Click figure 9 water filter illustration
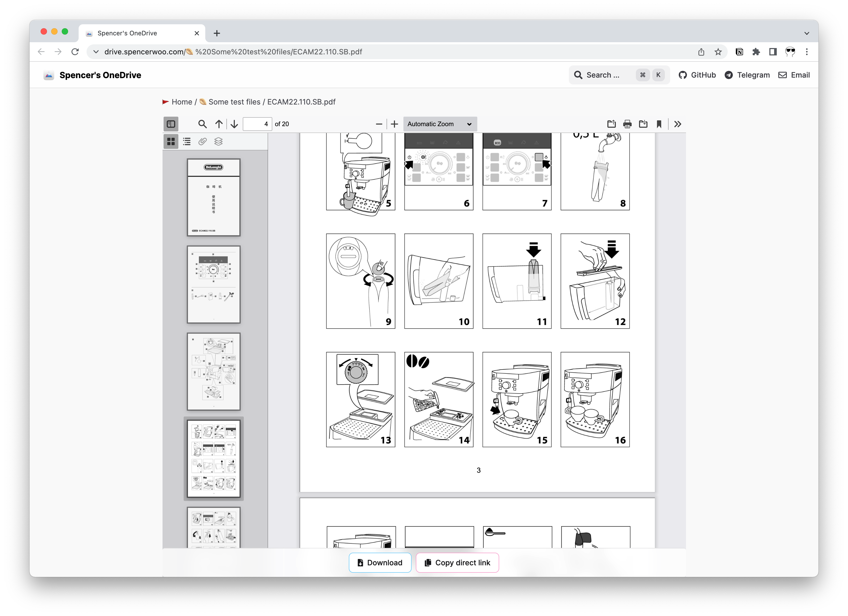Screen dimensions: 848x616 pos(360,281)
